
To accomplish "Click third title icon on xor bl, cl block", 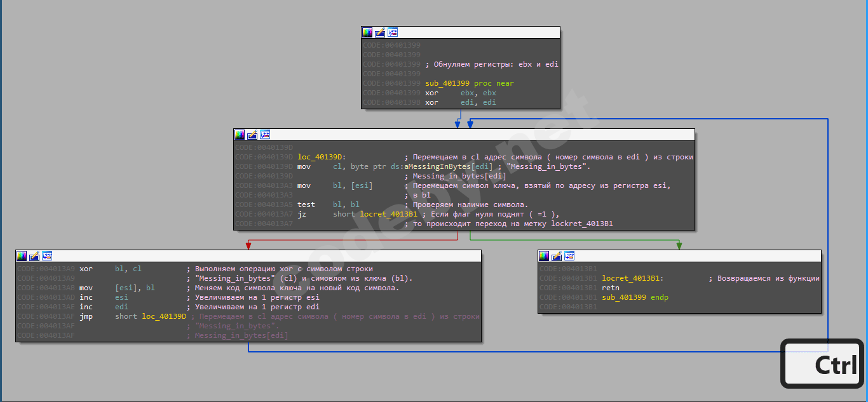I will [47, 256].
